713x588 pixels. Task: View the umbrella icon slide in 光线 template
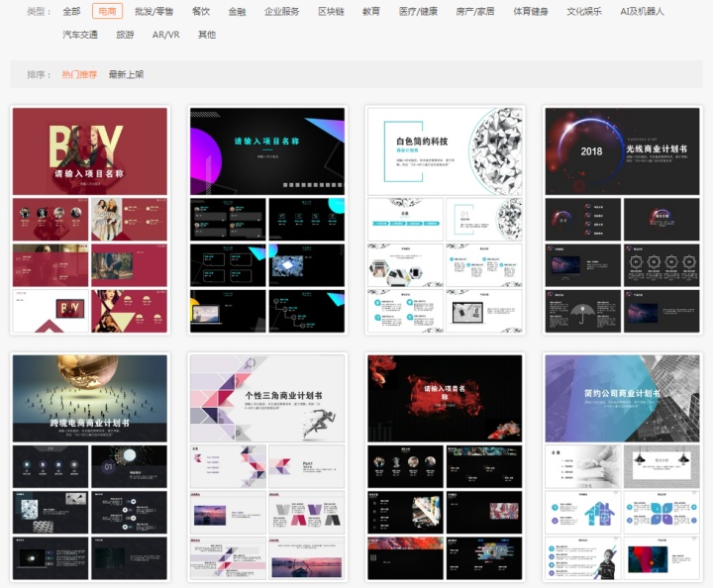tap(583, 311)
